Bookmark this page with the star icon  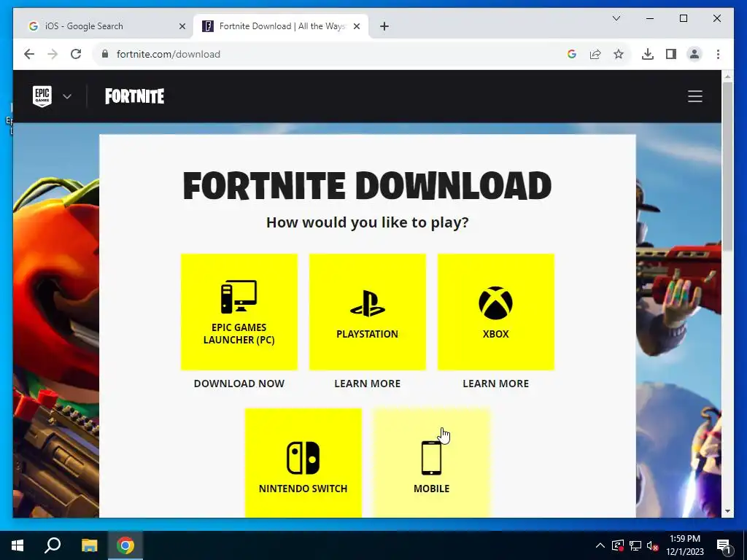tap(619, 54)
